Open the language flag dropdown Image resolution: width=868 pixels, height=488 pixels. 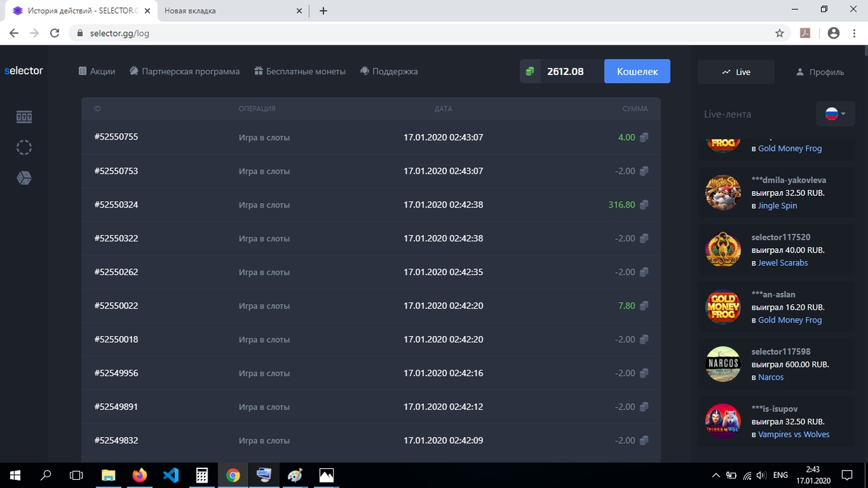[x=835, y=114]
